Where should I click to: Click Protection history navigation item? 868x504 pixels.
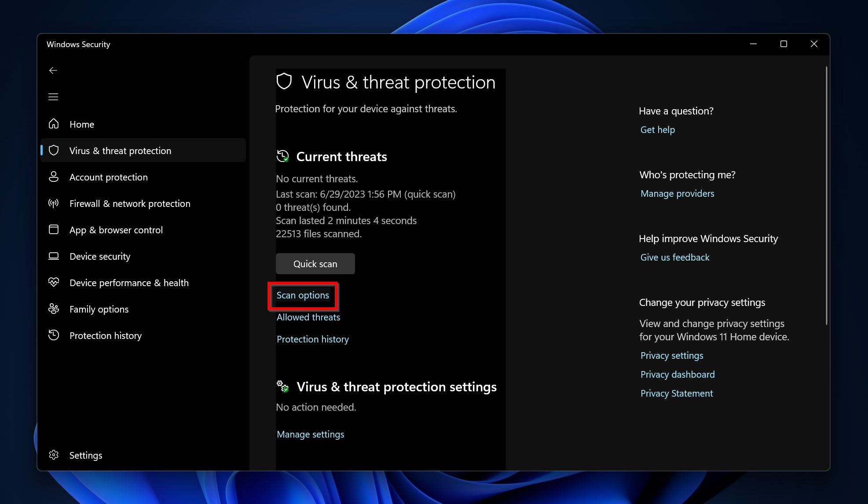tap(106, 335)
